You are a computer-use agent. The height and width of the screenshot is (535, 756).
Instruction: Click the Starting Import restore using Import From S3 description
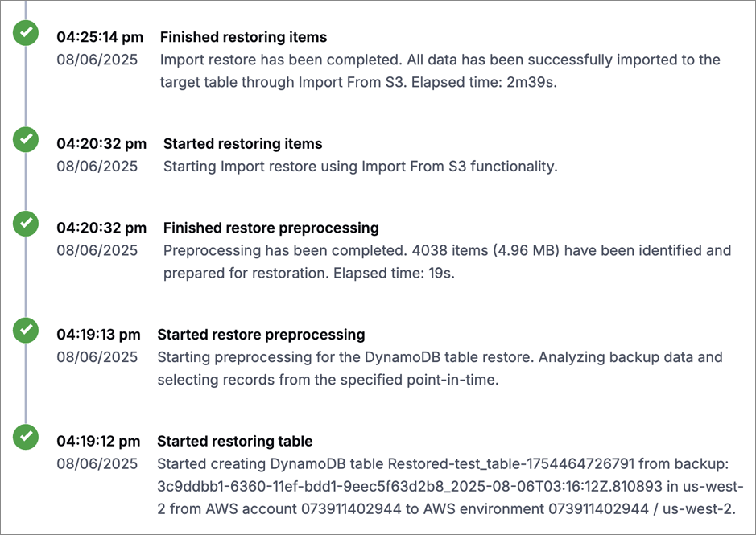(360, 167)
